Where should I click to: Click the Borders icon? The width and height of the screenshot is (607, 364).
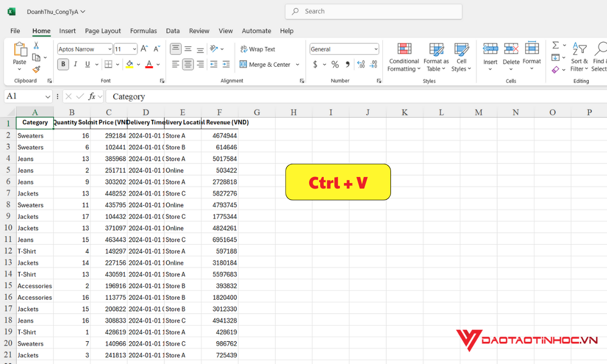(108, 64)
